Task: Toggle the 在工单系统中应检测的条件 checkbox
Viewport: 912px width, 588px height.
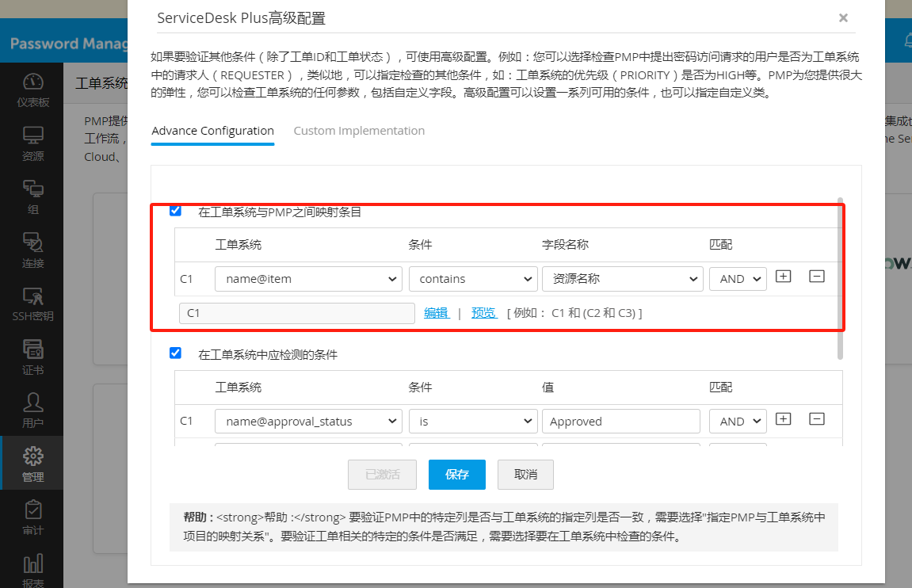Action: [175, 353]
